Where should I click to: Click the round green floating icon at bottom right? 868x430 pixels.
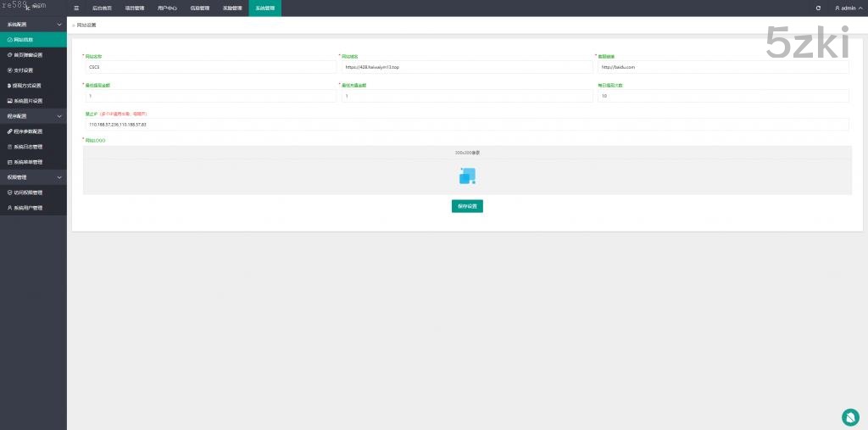coord(850,416)
